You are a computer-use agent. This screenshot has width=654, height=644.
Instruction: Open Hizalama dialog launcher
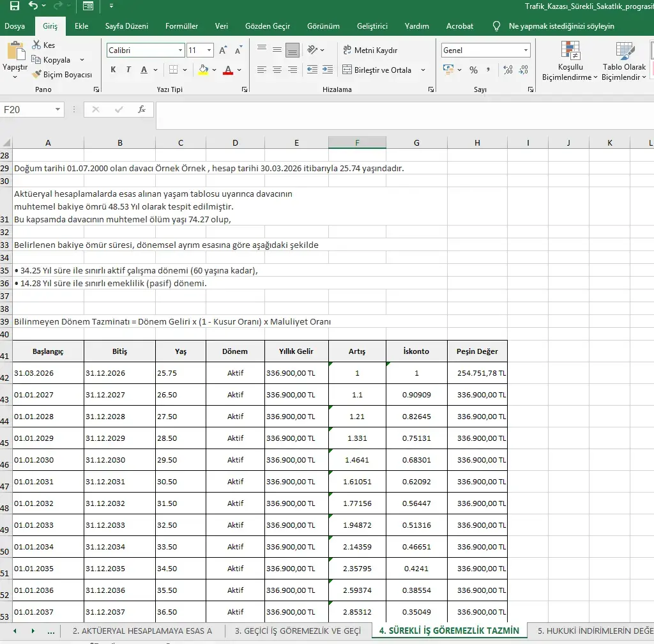[431, 89]
